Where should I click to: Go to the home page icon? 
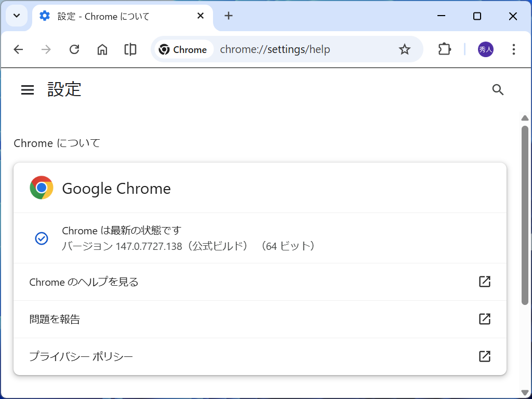[102, 49]
